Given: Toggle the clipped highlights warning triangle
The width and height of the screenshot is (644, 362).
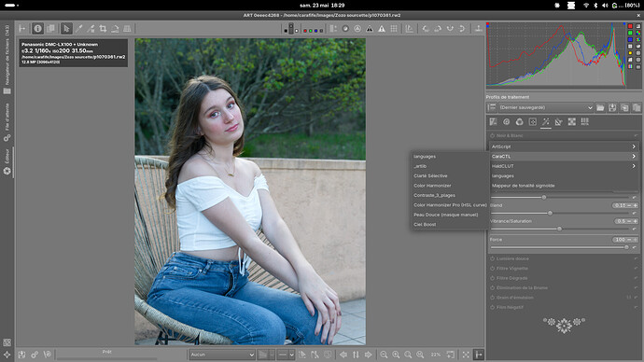Looking at the screenshot, I should (382, 28).
